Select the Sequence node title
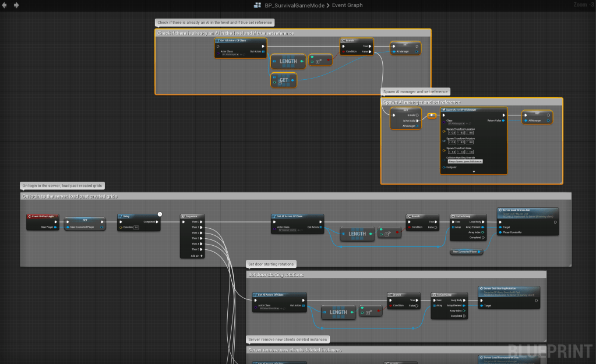This screenshot has height=364, width=596. 191,216
